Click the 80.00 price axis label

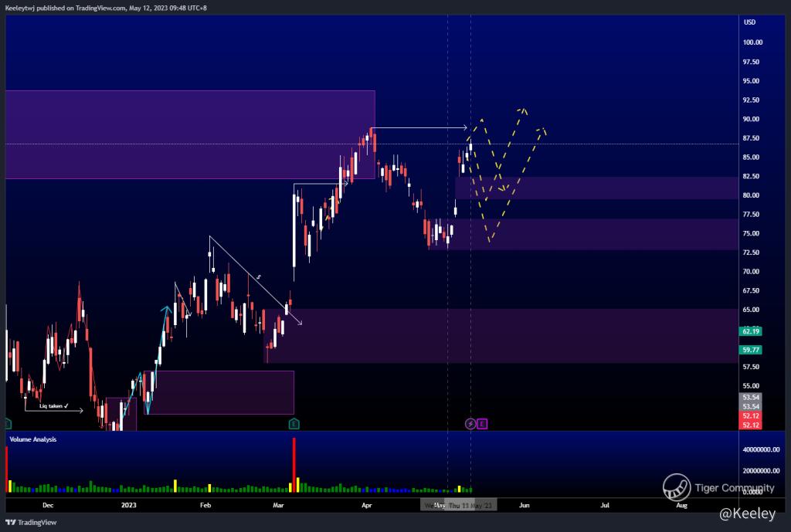pos(751,195)
